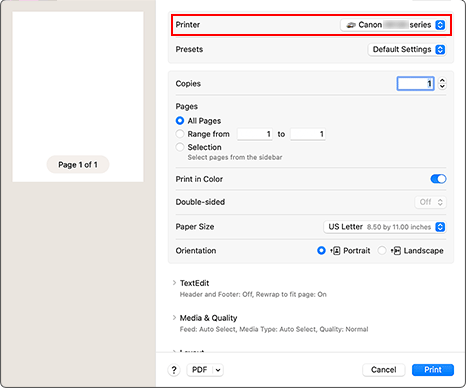The width and height of the screenshot is (466, 388).
Task: Open the Printer selection dropdown
Action: pos(393,25)
